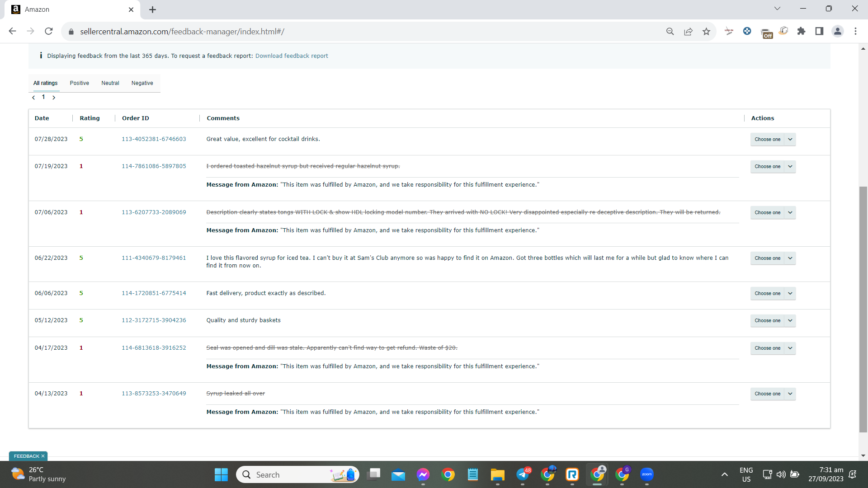Open order 111-4340679-8179461

[x=154, y=258]
